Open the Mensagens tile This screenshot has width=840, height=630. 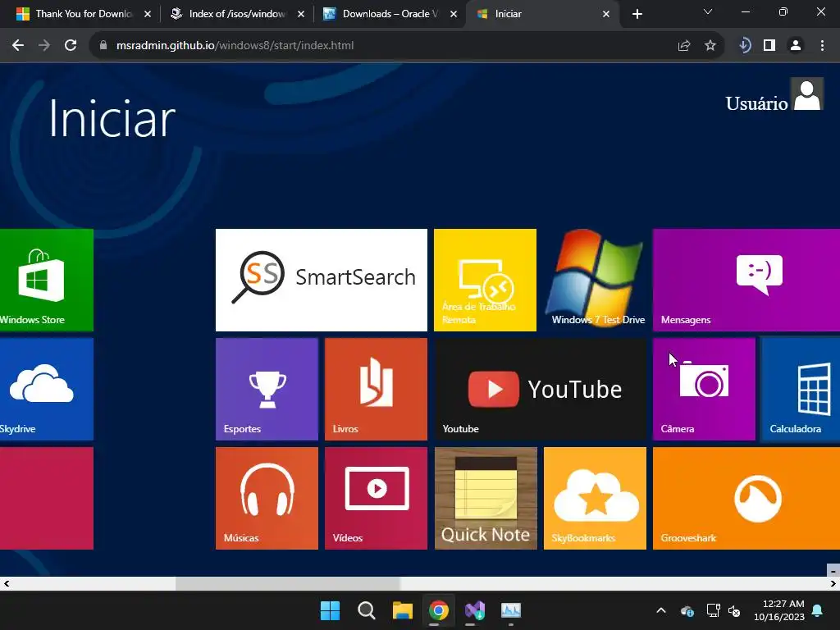coord(746,281)
